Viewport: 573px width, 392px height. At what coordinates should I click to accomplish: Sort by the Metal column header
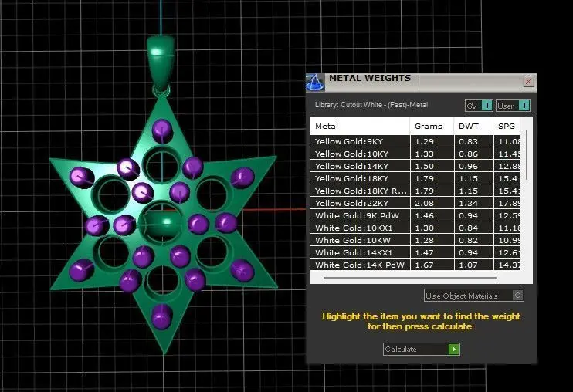[x=360, y=127]
